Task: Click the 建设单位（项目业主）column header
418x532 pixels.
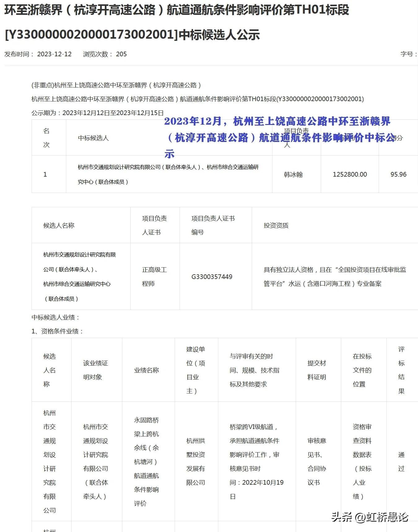Action: tap(196, 370)
